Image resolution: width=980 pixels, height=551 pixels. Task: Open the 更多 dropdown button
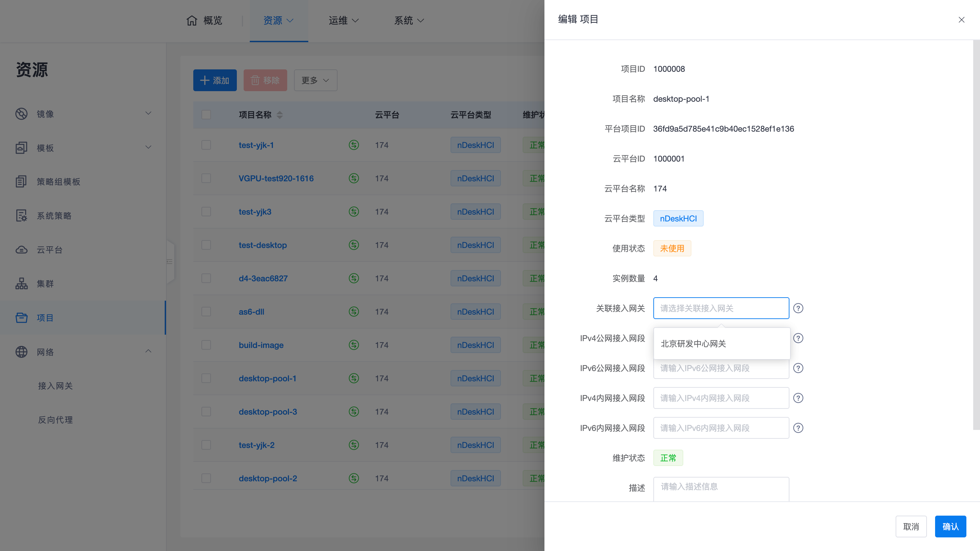pyautogui.click(x=315, y=80)
